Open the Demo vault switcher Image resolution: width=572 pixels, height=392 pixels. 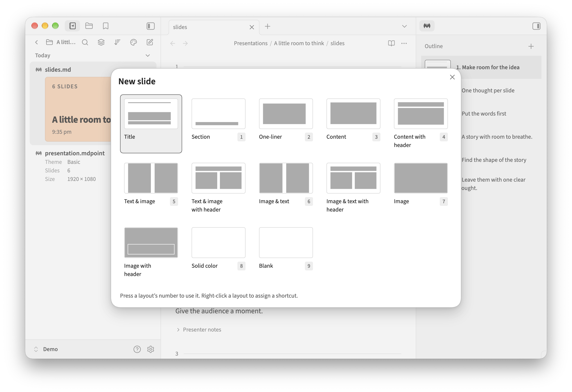(x=46, y=349)
